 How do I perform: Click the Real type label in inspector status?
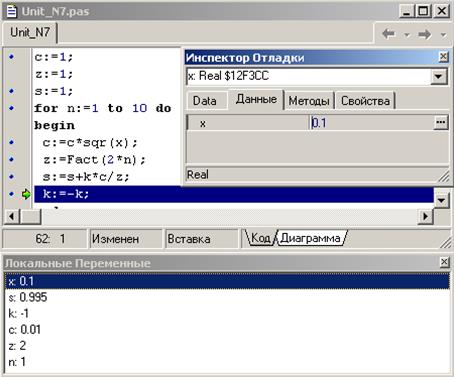tap(198, 174)
